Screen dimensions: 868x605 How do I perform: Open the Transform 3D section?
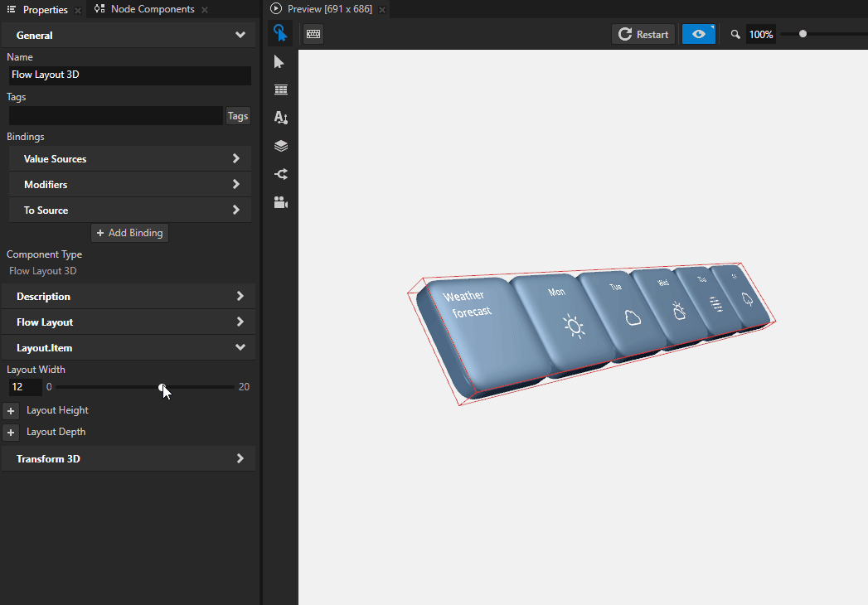tap(129, 458)
